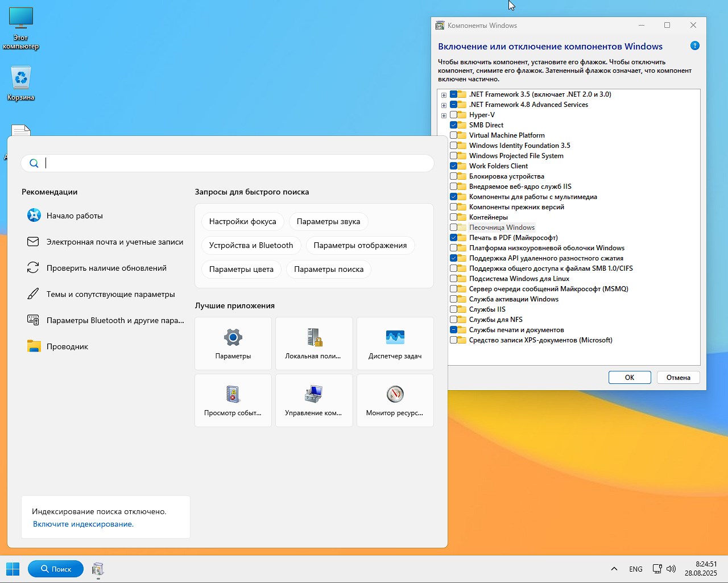This screenshot has width=728, height=583.
Task: Choose Параметры отображения quick search
Action: click(360, 245)
